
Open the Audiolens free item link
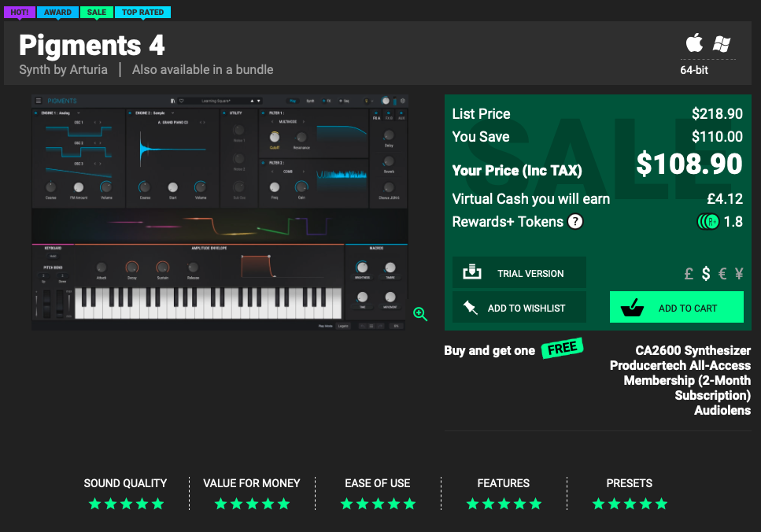point(722,411)
